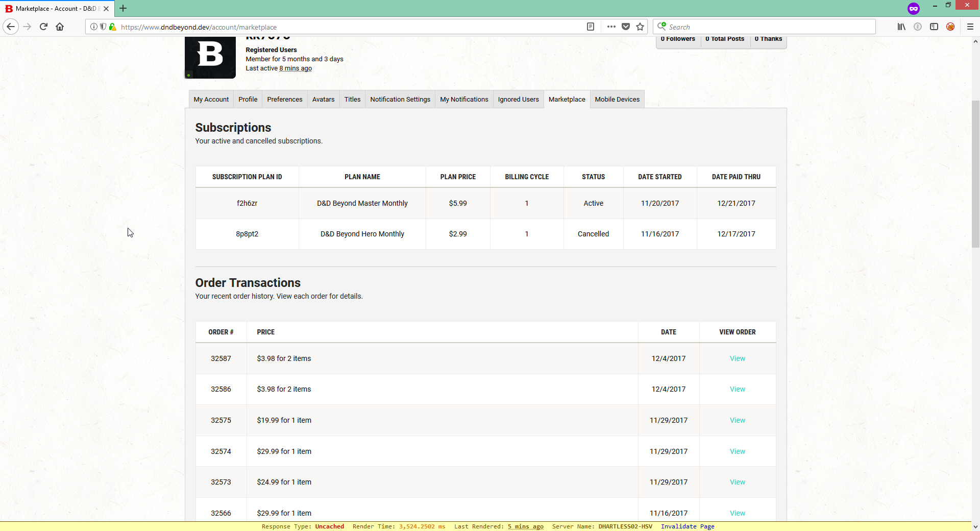Switch to Ignored Users tab
The width and height of the screenshot is (980, 531).
(x=519, y=99)
